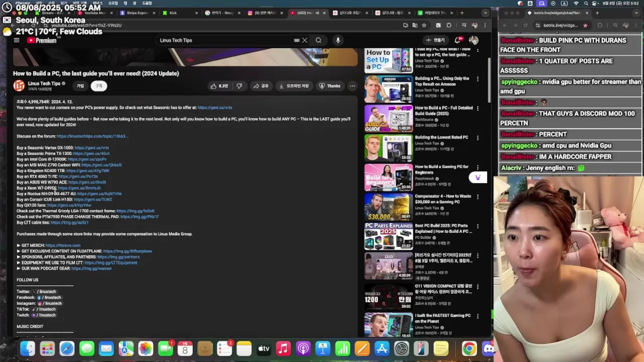Open the lttstore.com merch link
The image size is (644, 362).
(x=63, y=245)
